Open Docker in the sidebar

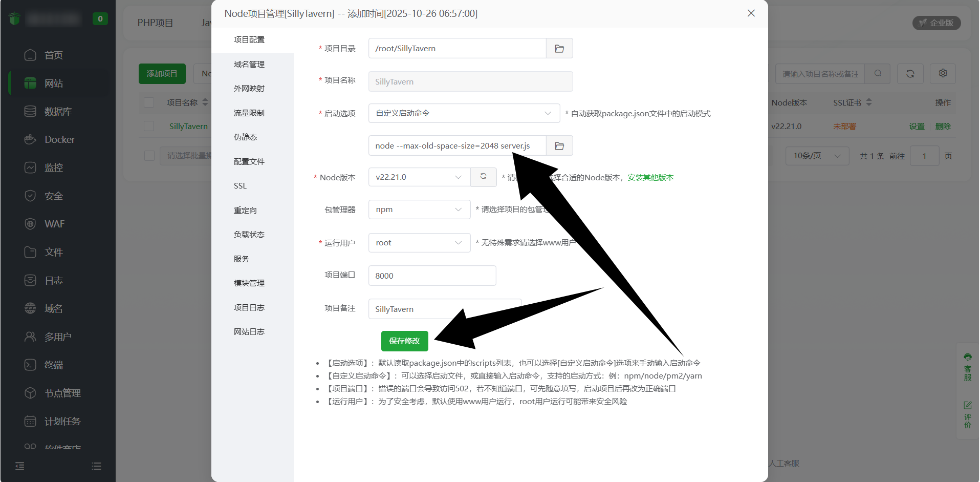point(59,139)
